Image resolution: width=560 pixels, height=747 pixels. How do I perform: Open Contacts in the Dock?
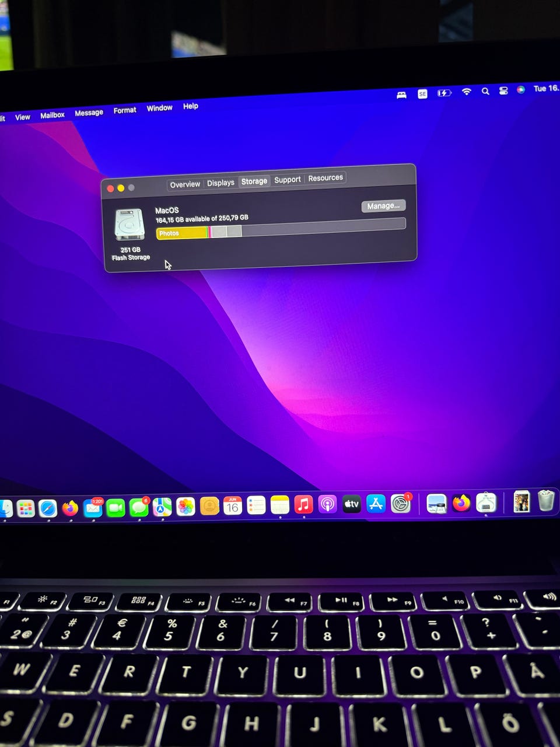(209, 506)
